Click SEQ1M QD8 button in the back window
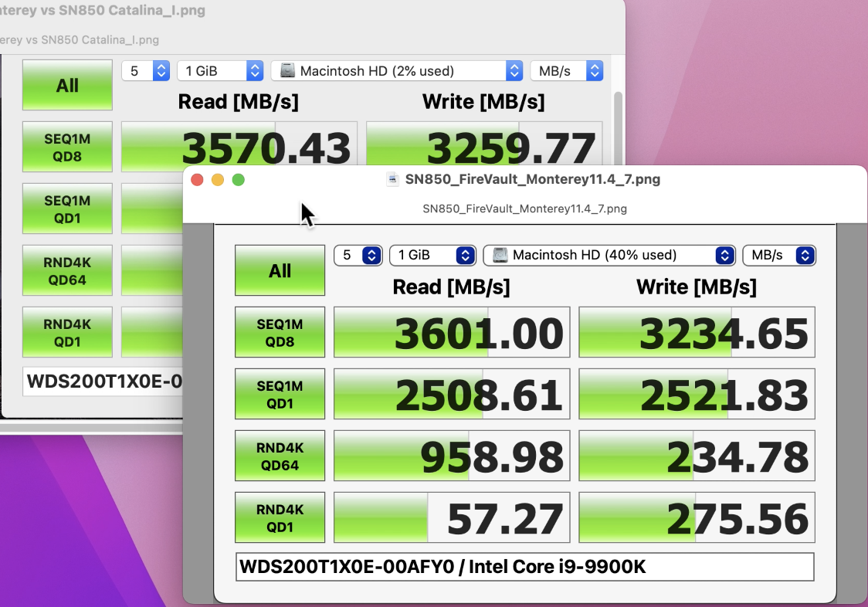 pos(67,148)
